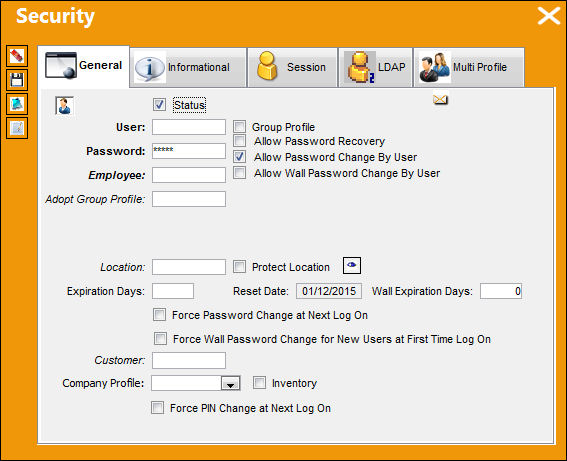The width and height of the screenshot is (567, 461).
Task: Open the Informational tab
Action: (x=188, y=67)
